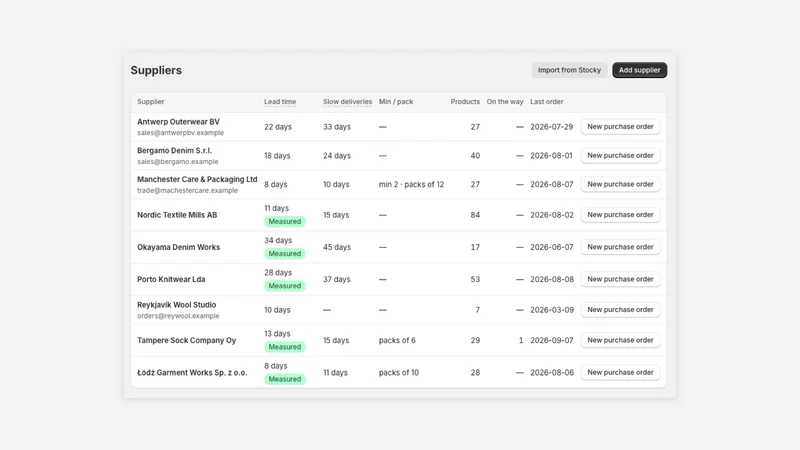Click the Measured badge for Nordic Textile Mills
Image resolution: width=800 pixels, height=450 pixels.
(x=285, y=221)
